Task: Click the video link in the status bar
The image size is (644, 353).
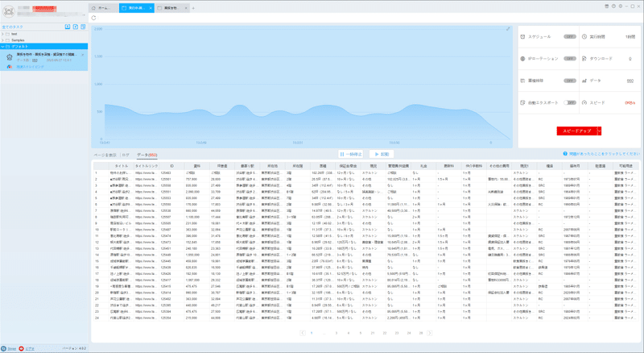Action: [x=30, y=348]
